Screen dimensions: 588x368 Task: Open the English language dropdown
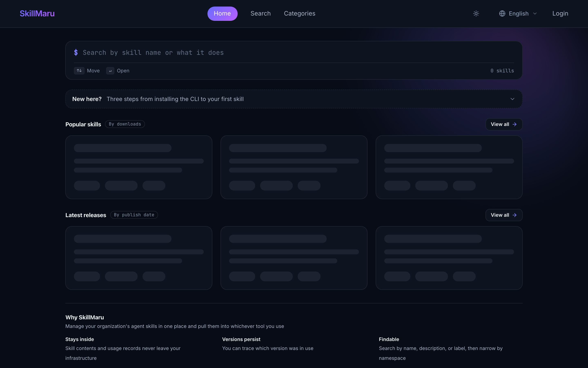(518, 14)
